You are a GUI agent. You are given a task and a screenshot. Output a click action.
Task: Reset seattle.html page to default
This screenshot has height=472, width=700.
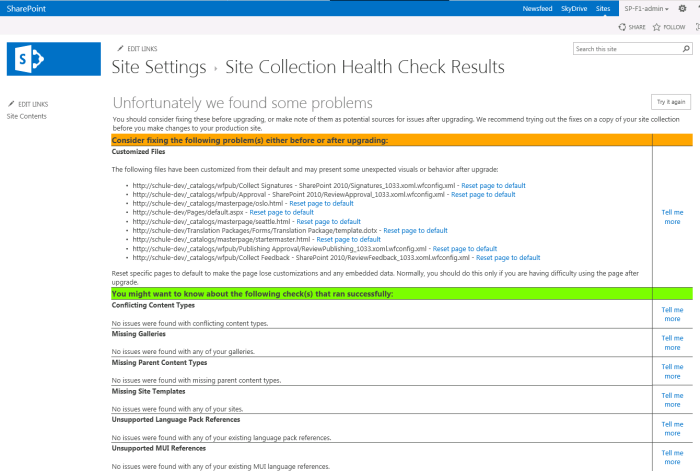(x=329, y=221)
